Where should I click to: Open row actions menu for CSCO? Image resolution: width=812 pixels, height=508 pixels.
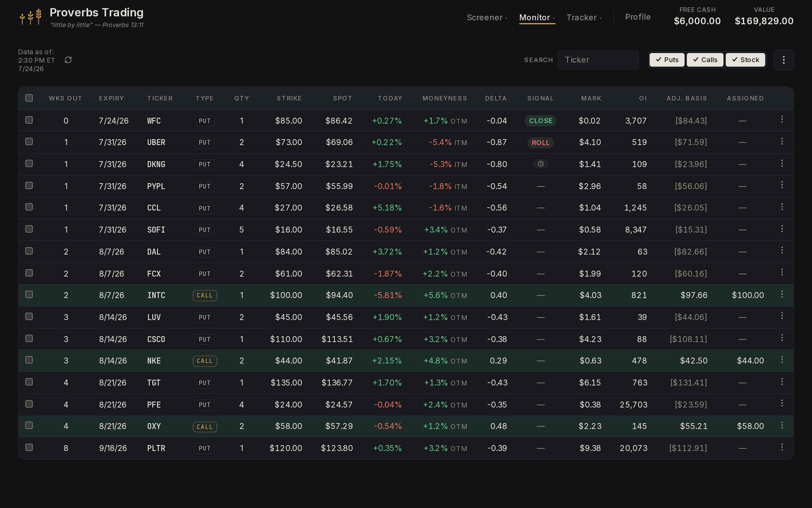(x=782, y=338)
